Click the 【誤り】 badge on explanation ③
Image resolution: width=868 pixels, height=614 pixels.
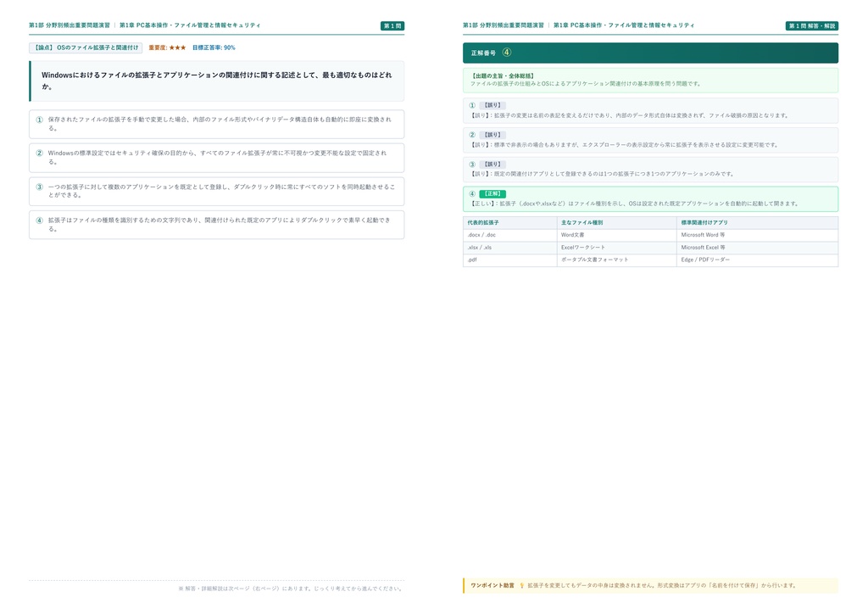point(492,165)
